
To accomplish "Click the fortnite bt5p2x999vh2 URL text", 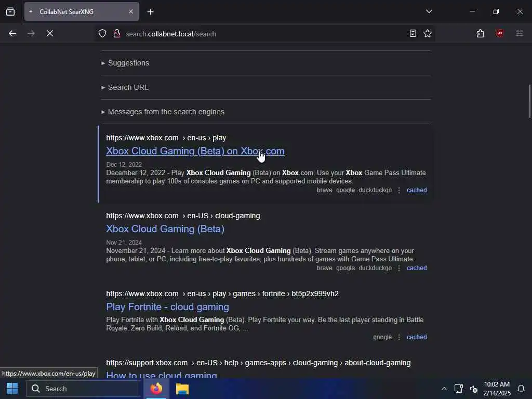I will (222, 294).
